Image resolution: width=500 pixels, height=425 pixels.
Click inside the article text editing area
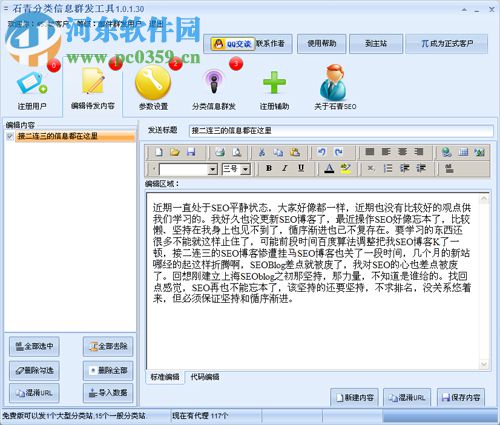(313, 282)
